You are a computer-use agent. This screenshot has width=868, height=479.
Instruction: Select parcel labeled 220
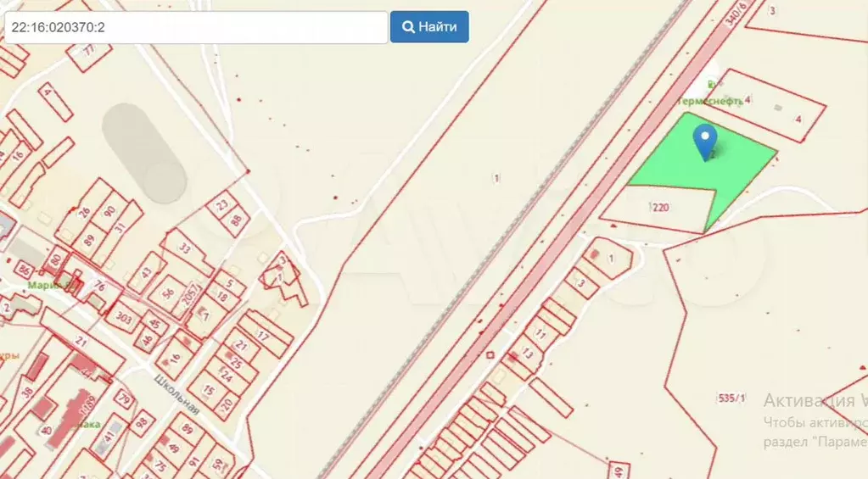[x=658, y=208]
